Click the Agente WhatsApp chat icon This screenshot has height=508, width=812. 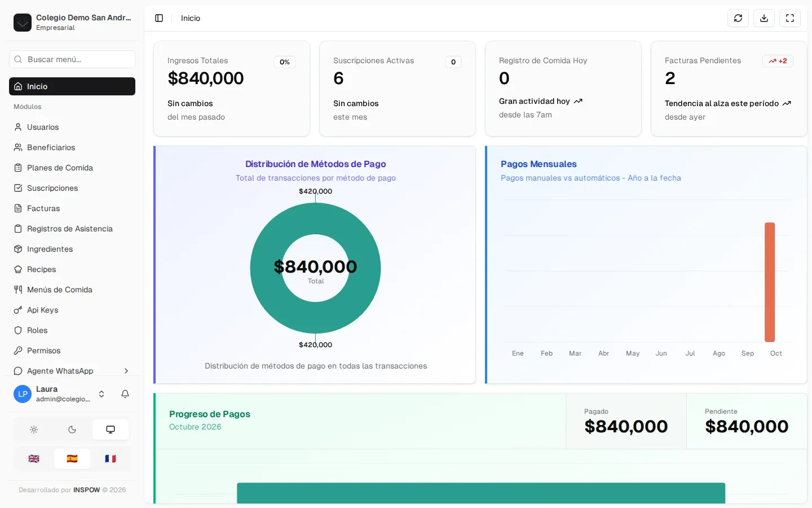pos(18,371)
